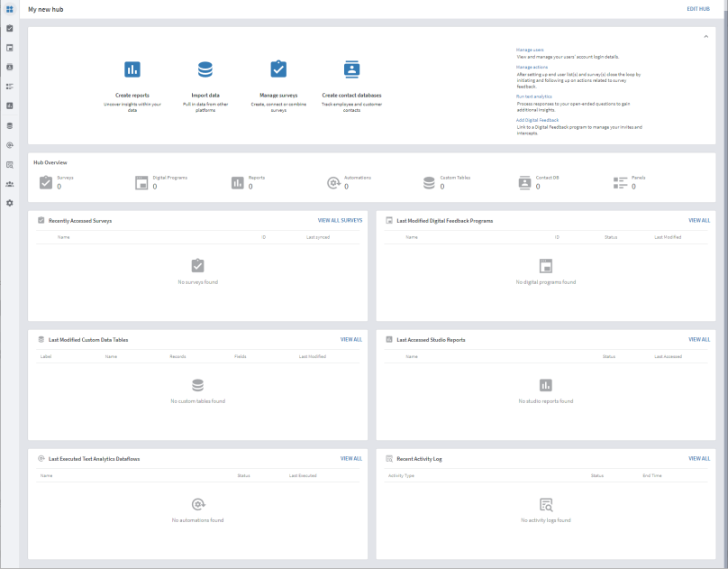Open Reports chart icon in the sidebar
This screenshot has height=569, width=728.
tap(10, 106)
